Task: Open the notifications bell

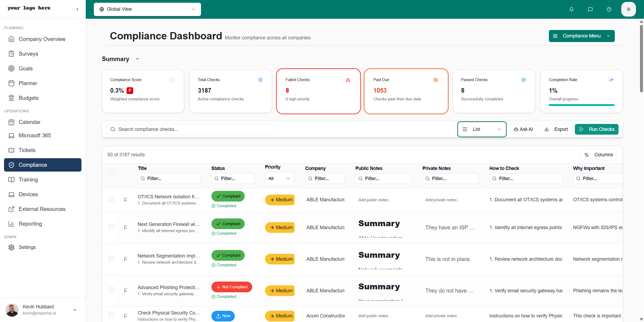Action: click(x=571, y=9)
